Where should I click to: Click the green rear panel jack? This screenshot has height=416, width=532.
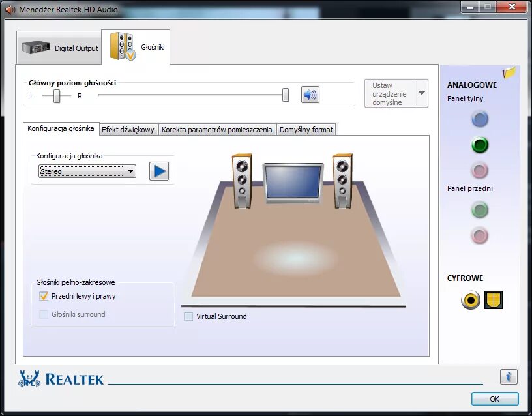(x=480, y=145)
